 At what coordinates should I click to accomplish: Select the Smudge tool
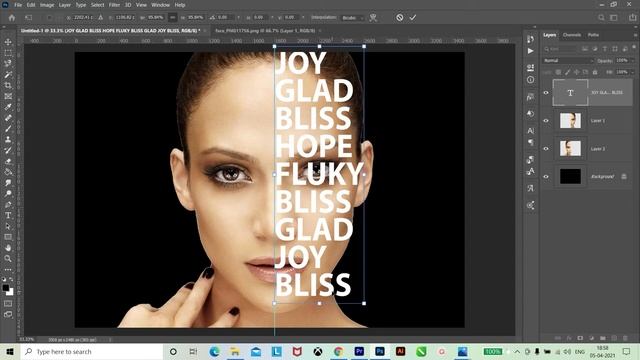point(8,182)
